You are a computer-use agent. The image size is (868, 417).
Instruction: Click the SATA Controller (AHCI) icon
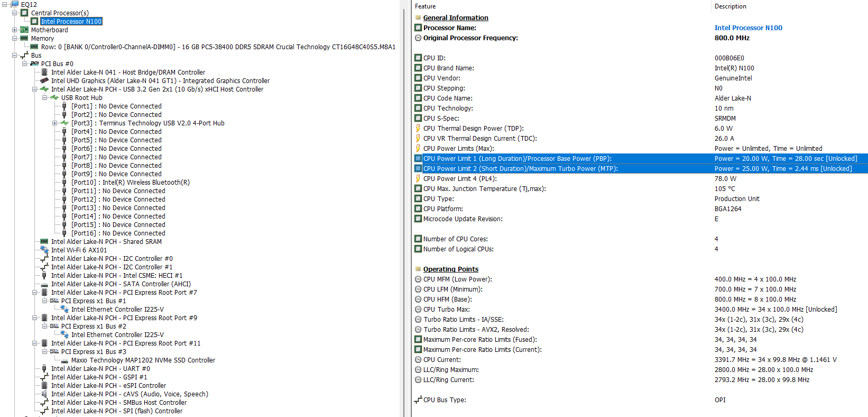44,284
